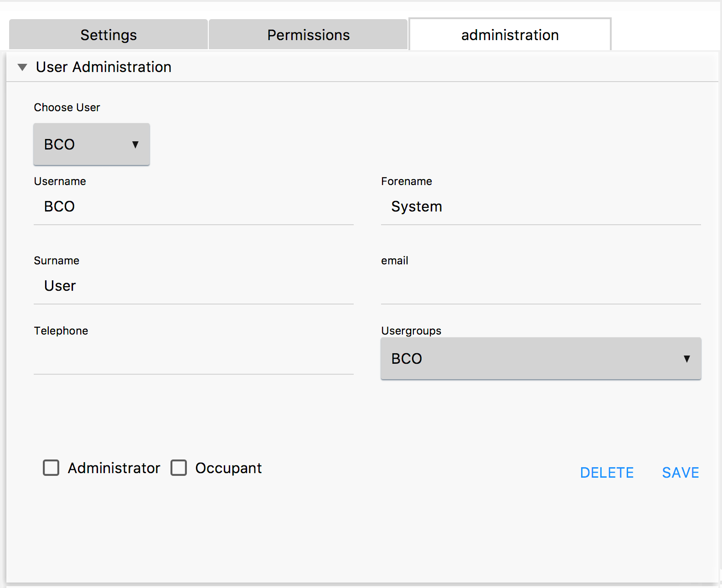
Task: Select the administration tab
Action: click(510, 35)
